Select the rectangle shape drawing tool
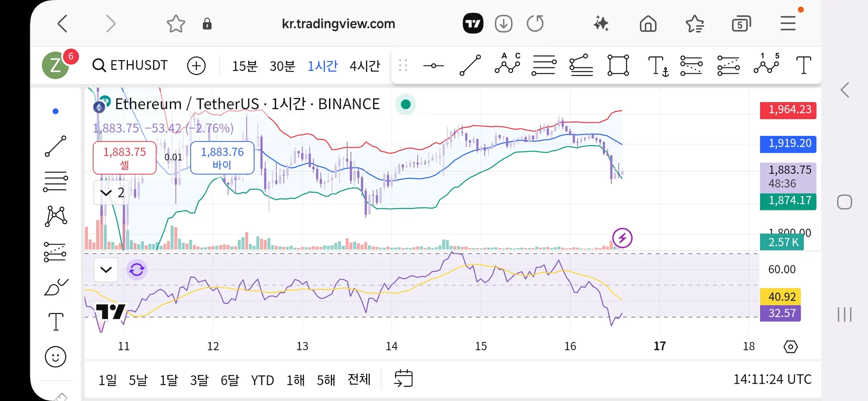Screen dimensions: 868x401 (618, 66)
